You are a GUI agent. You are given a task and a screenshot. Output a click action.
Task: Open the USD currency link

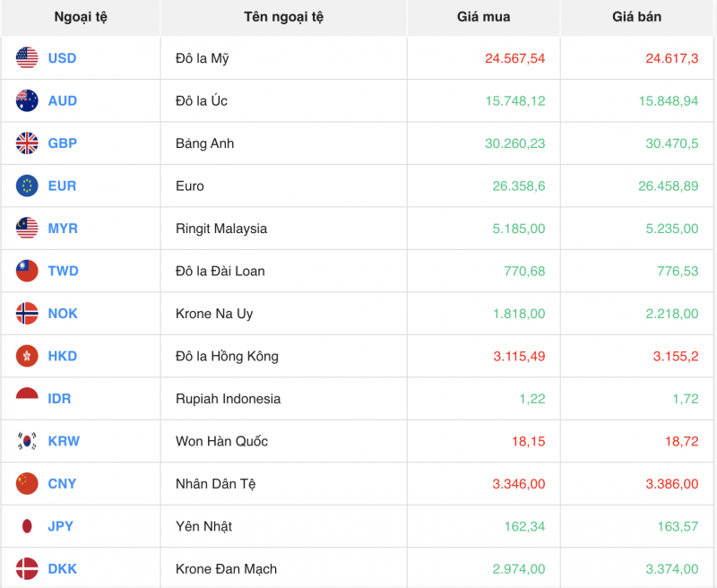[61, 58]
